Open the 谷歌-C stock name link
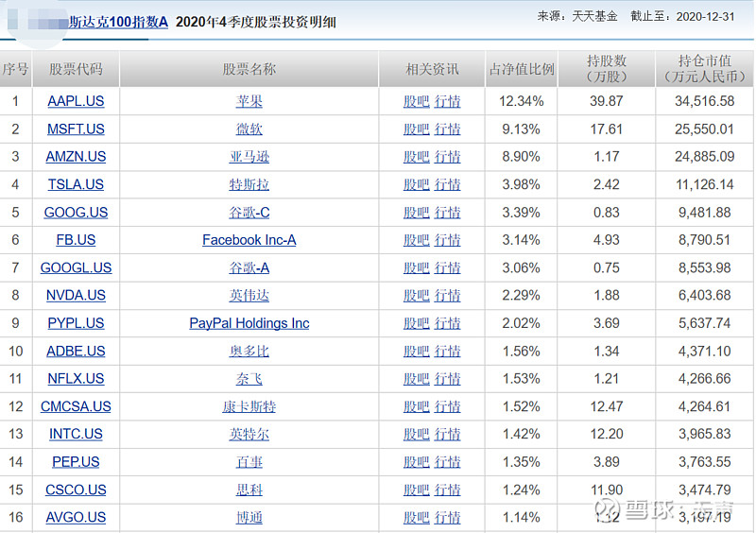 pos(249,213)
